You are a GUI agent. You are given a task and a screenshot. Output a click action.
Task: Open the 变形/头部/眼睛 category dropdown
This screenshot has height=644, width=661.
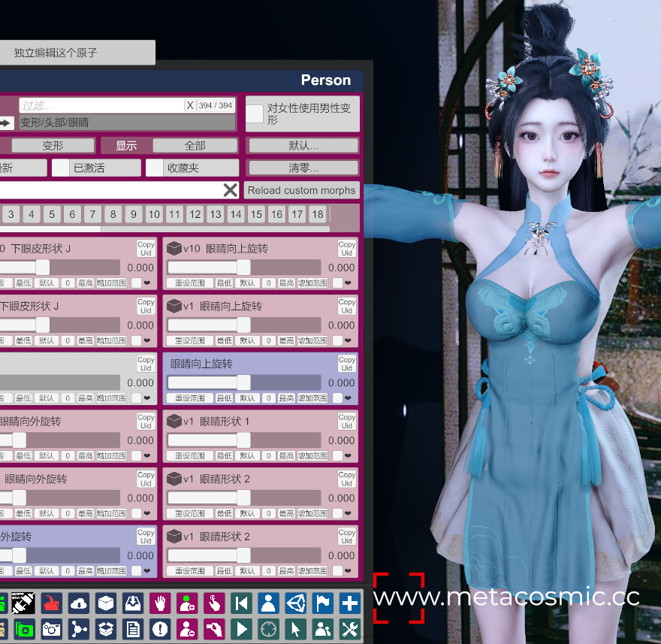[127, 122]
